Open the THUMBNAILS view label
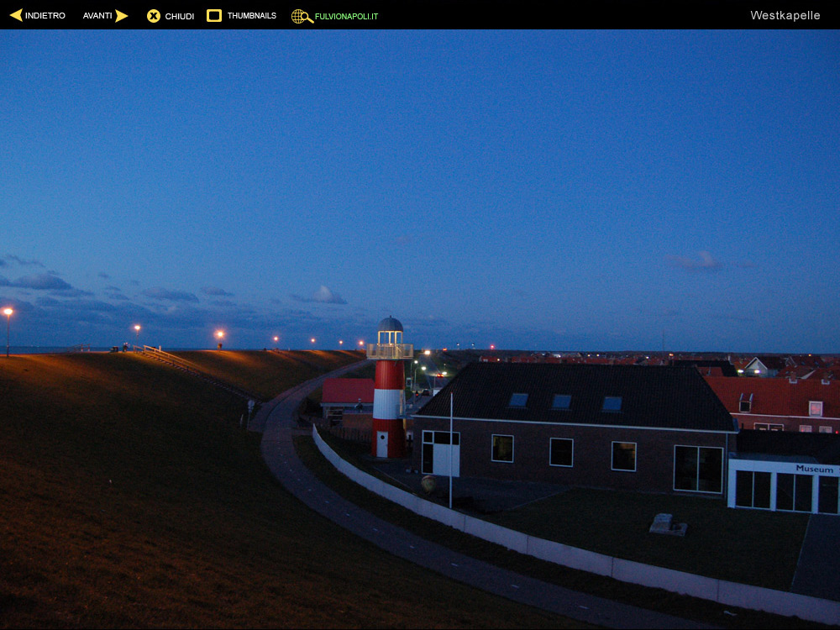Image resolution: width=840 pixels, height=630 pixels. [x=252, y=16]
